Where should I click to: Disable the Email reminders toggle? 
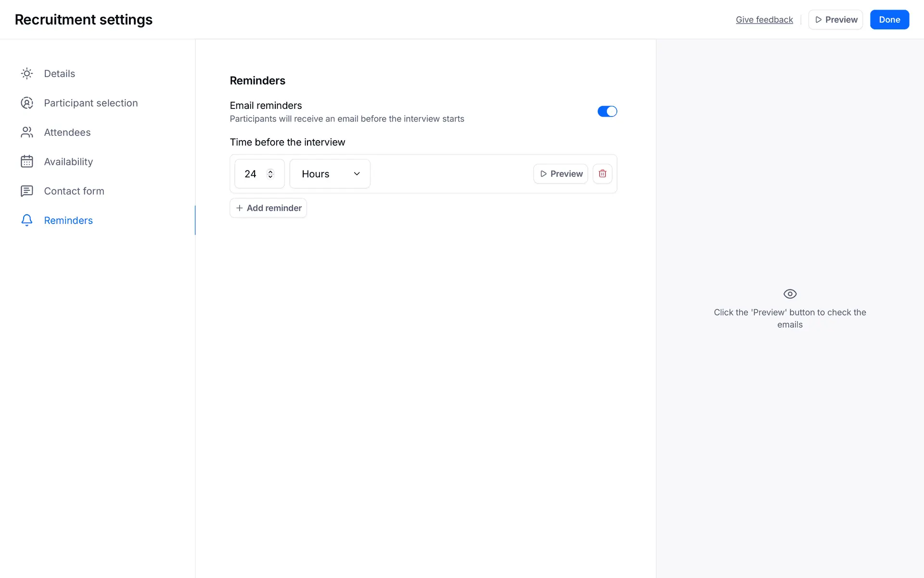(x=607, y=111)
